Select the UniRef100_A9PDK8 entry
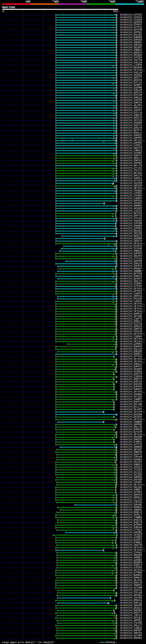This screenshot has height=644, width=146. coord(131,40)
